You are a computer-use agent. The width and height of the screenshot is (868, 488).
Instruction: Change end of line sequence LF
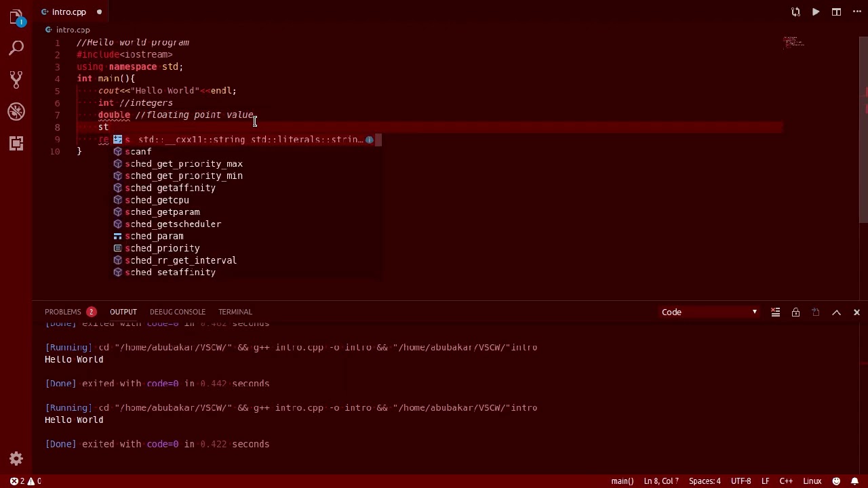(x=765, y=481)
